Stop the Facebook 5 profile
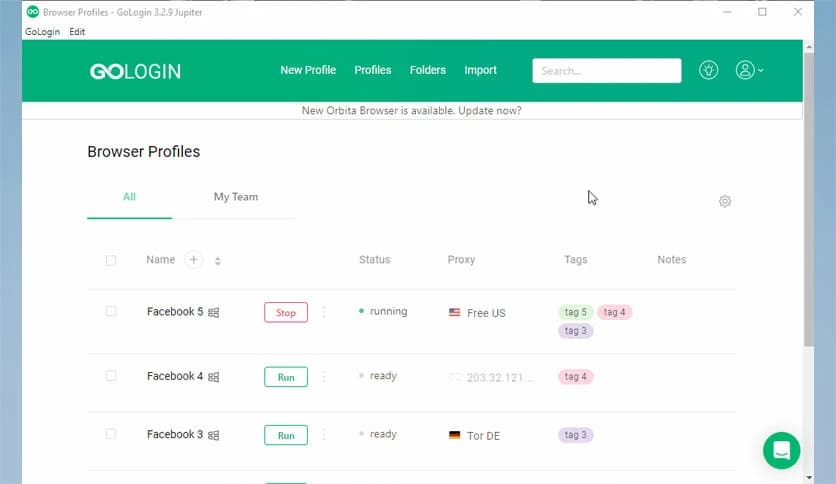Viewport: 836px width, 484px height. [286, 313]
